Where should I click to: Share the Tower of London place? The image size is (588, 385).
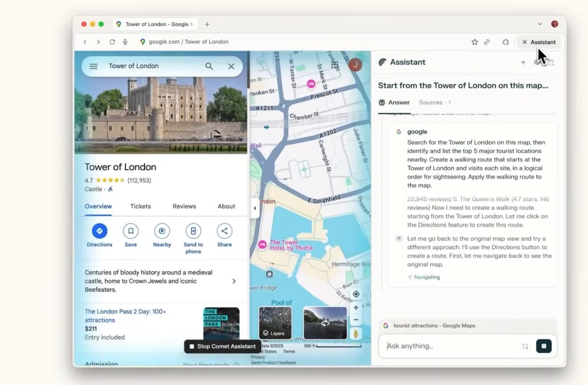(224, 231)
